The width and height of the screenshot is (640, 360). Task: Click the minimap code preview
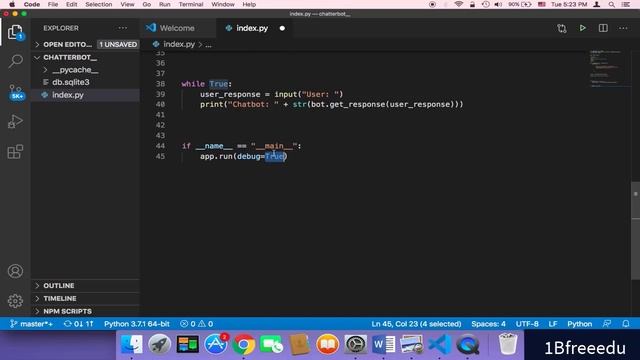(606, 69)
